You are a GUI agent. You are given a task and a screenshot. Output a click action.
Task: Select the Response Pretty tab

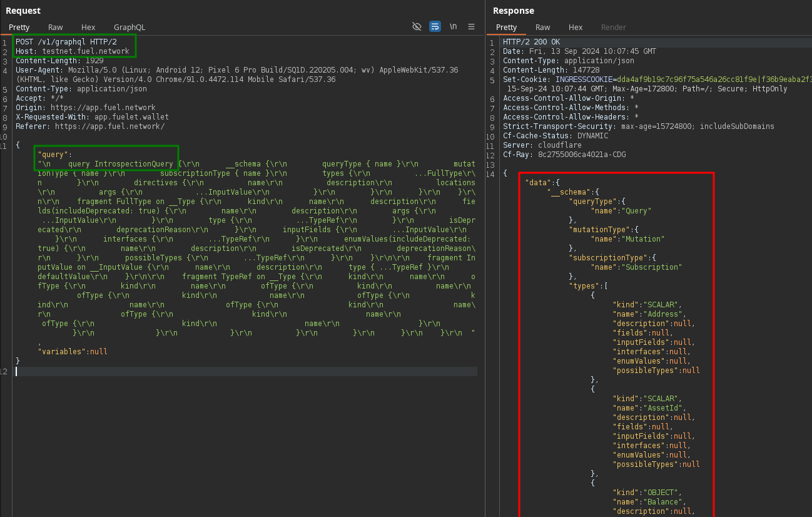(507, 28)
